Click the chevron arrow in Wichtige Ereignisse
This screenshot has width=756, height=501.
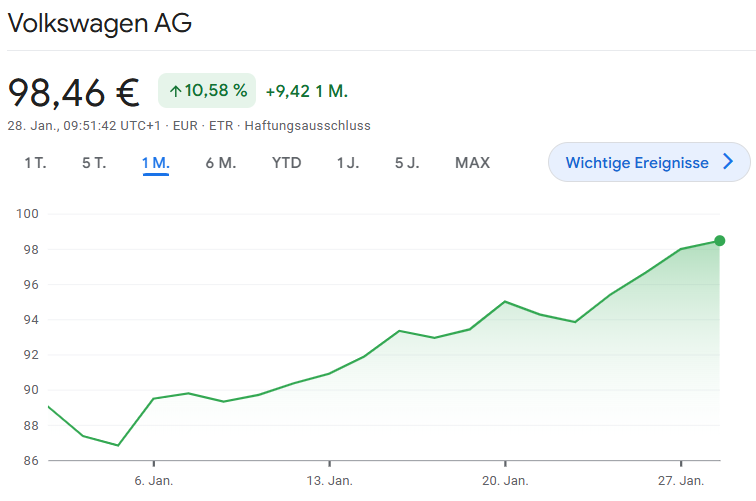point(728,162)
